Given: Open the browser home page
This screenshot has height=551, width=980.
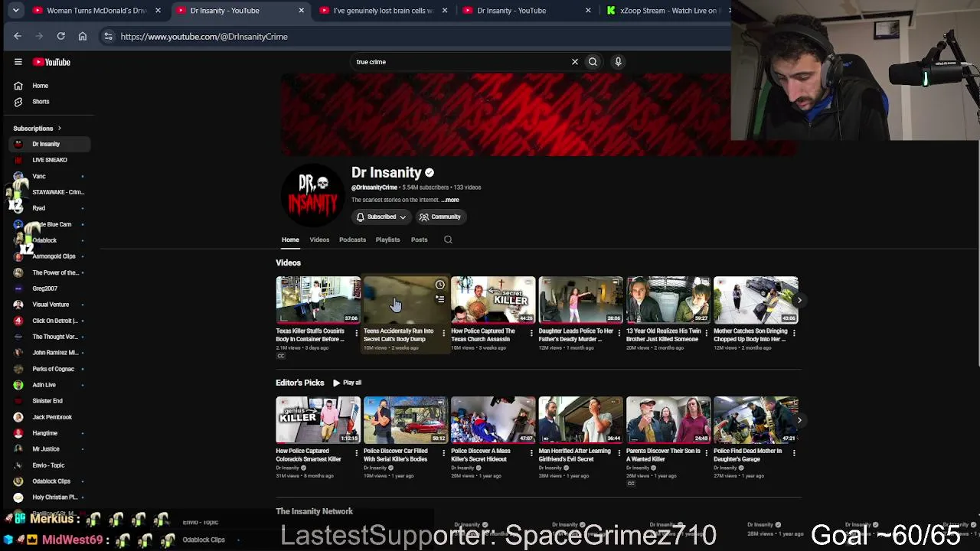Looking at the screenshot, I should 83,36.
